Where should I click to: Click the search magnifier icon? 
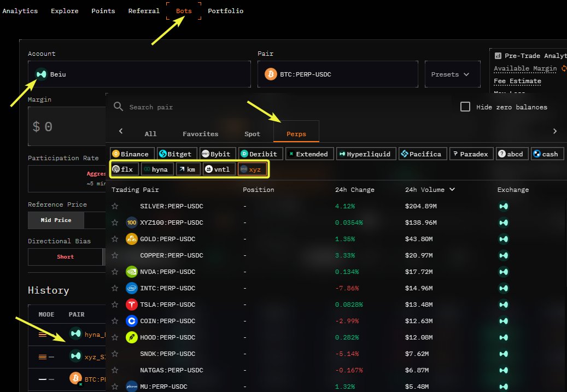tap(118, 106)
